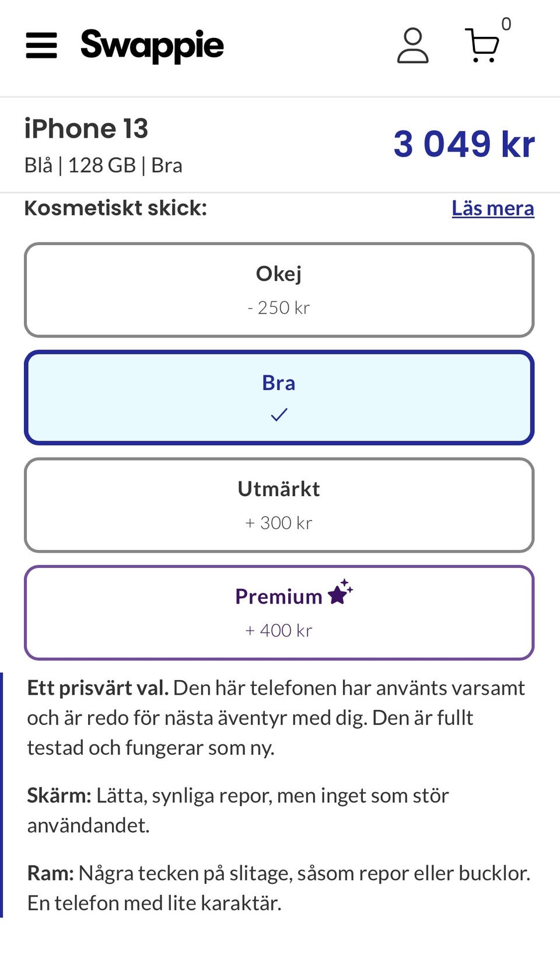Click the Ett prisvärt val description
Viewport: 560px width, 962px height.
275,717
